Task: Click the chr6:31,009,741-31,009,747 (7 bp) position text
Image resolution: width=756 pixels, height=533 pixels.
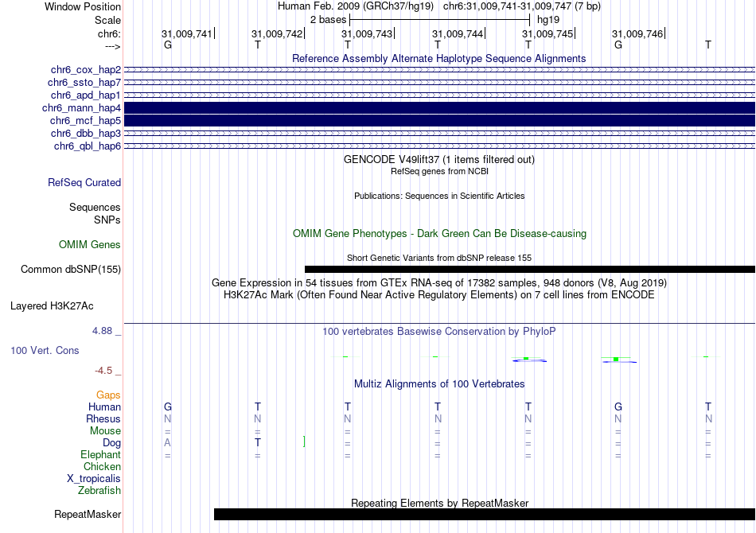Action: pos(522,6)
